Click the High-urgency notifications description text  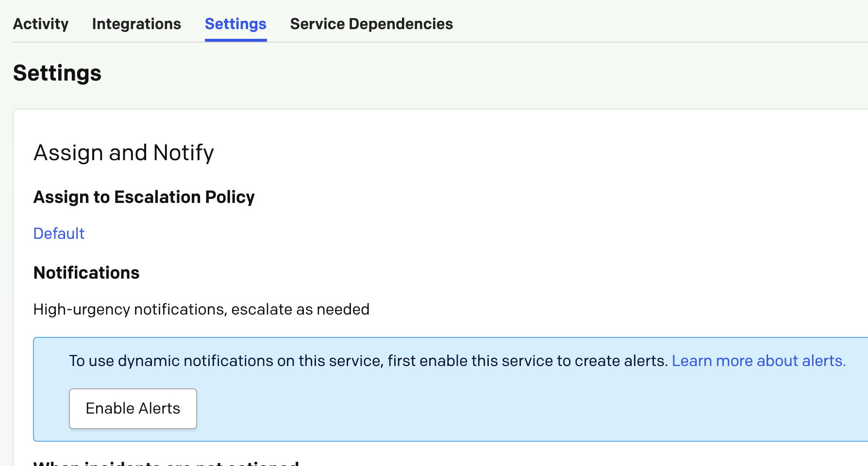(201, 309)
